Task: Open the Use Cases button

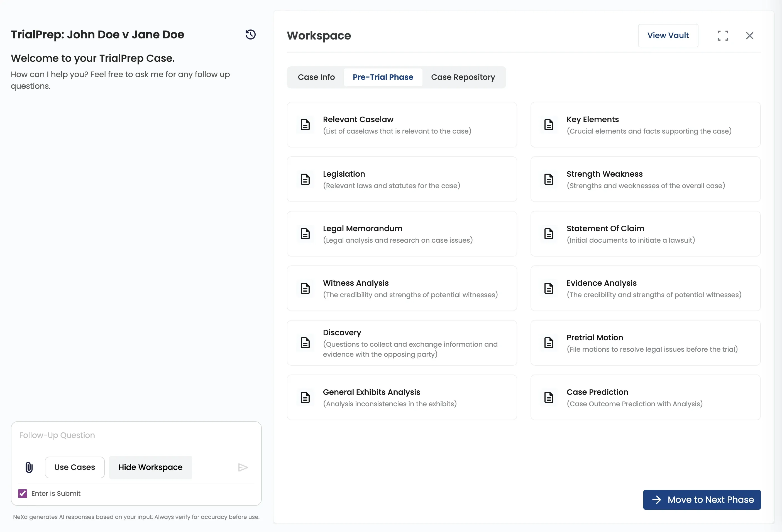Action: pos(75,467)
